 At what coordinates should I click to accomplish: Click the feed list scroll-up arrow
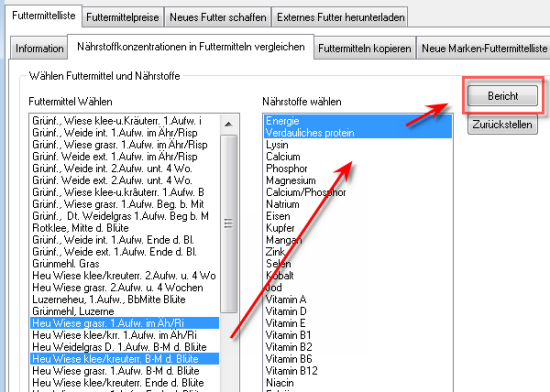click(228, 124)
